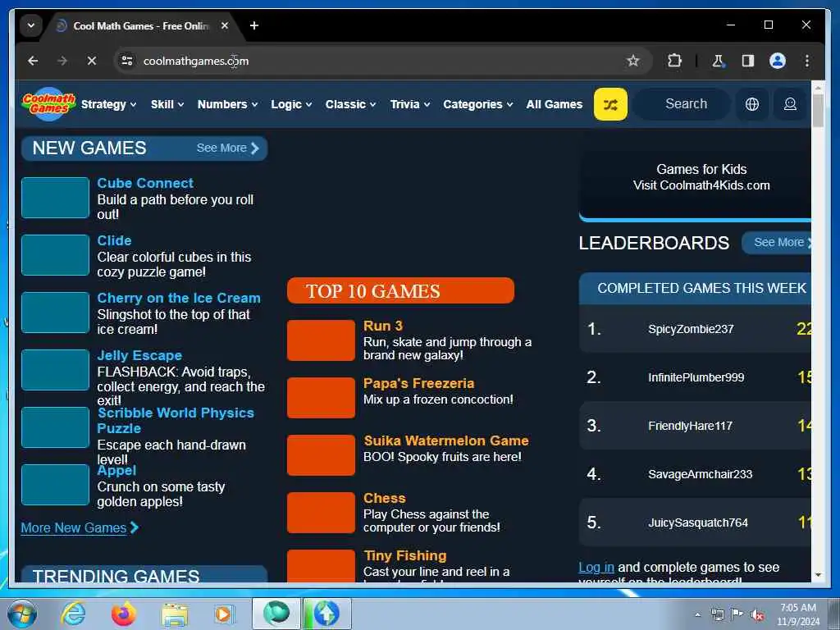
Task: Bookmark this page with the star icon
Action: pos(632,61)
